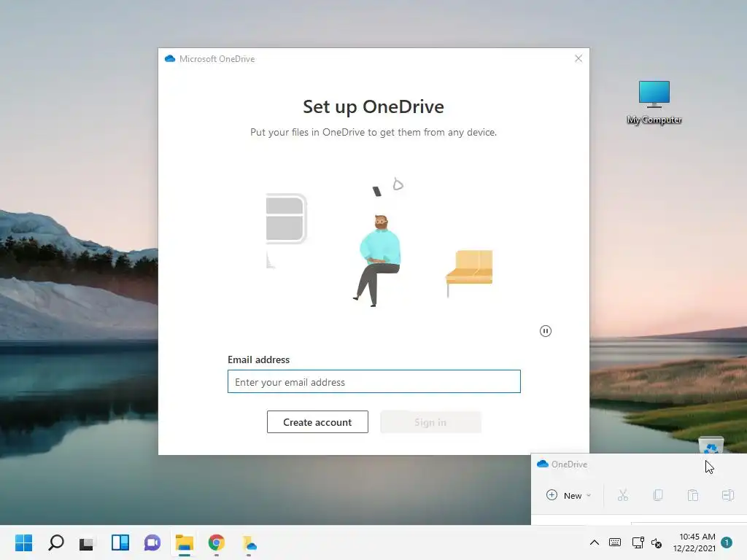The height and width of the screenshot is (560, 747).
Task: Open Google Chrome from the taskbar
Action: (216, 542)
